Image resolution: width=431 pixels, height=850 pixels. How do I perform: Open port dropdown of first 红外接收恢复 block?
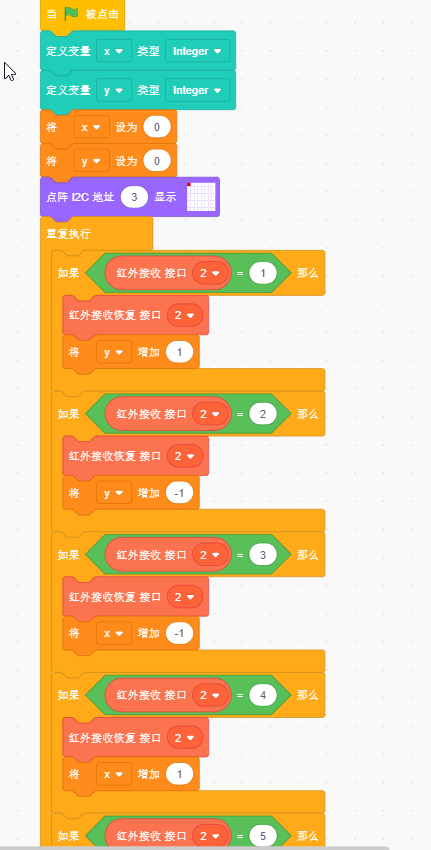click(x=185, y=315)
